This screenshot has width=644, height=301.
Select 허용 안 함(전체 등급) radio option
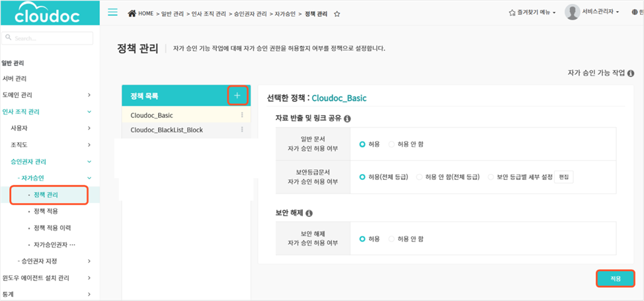[419, 177]
